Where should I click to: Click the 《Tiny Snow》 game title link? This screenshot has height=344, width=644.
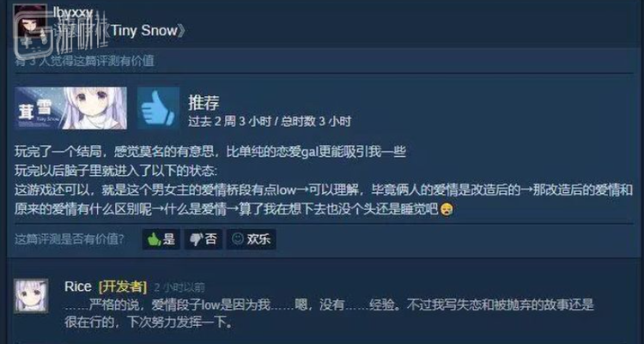pos(144,30)
